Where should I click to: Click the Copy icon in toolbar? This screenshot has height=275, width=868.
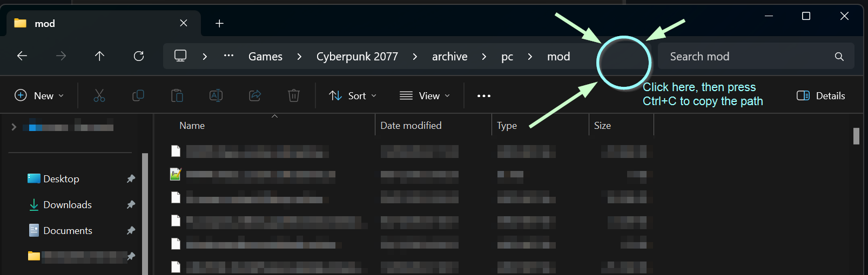tap(138, 96)
